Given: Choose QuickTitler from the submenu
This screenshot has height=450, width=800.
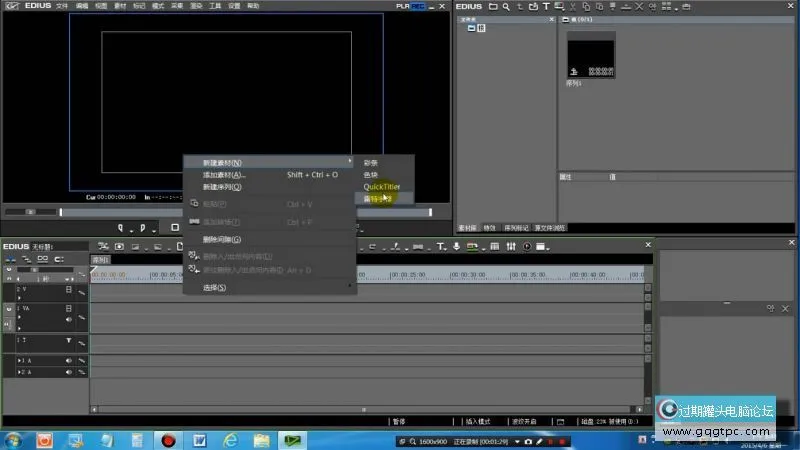Looking at the screenshot, I should (381, 186).
